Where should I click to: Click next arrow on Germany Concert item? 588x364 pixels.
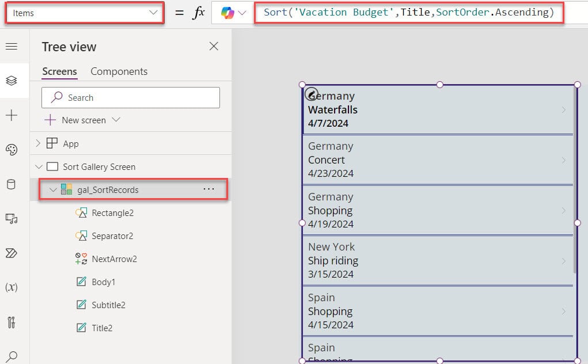point(563,160)
